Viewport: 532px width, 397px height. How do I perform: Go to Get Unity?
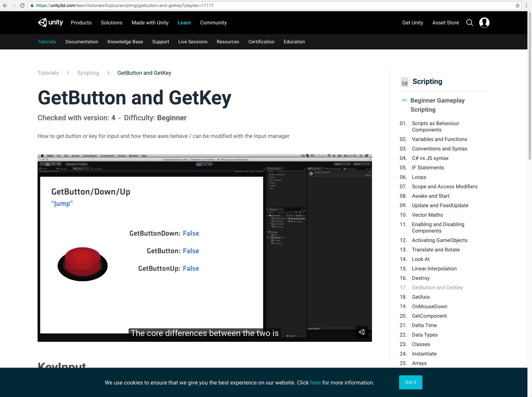pyautogui.click(x=413, y=23)
